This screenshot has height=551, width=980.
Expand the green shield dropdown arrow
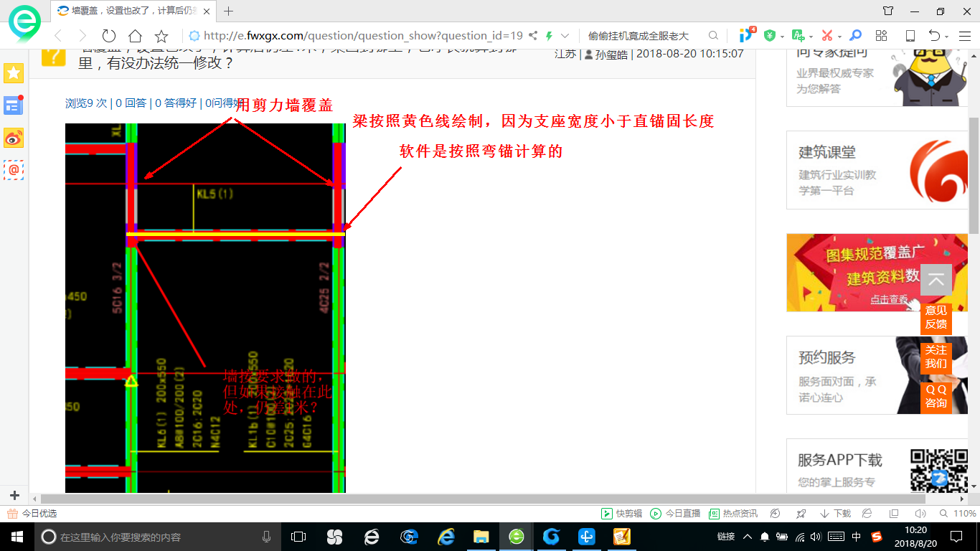(x=782, y=37)
